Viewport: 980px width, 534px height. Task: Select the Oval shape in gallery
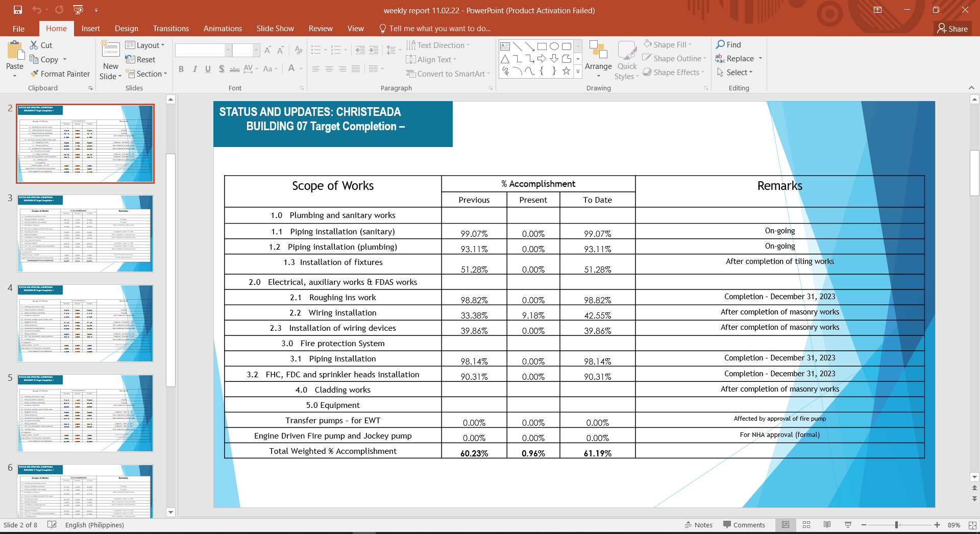pos(554,46)
